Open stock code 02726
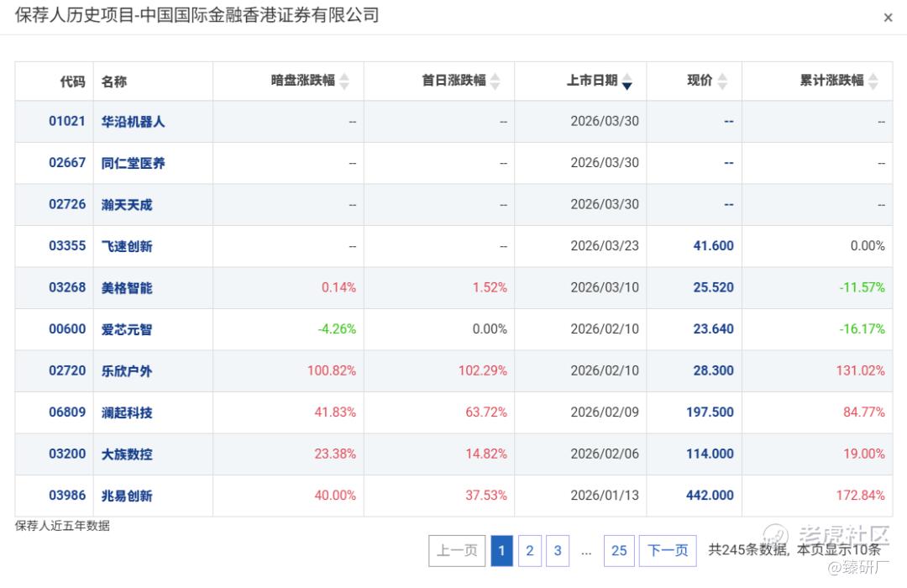 tap(67, 204)
